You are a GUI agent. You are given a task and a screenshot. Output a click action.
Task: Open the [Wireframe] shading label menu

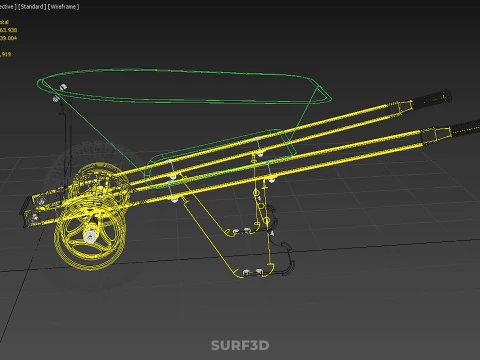[64, 7]
